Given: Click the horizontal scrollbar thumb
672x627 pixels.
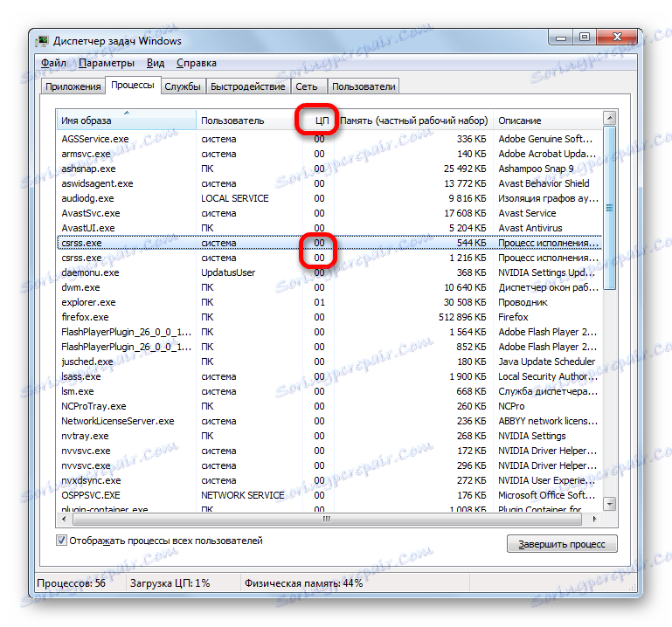Looking at the screenshot, I should tap(327, 519).
